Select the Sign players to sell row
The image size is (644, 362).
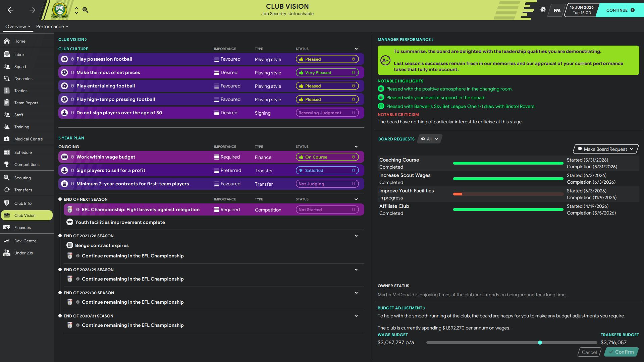pos(211,170)
